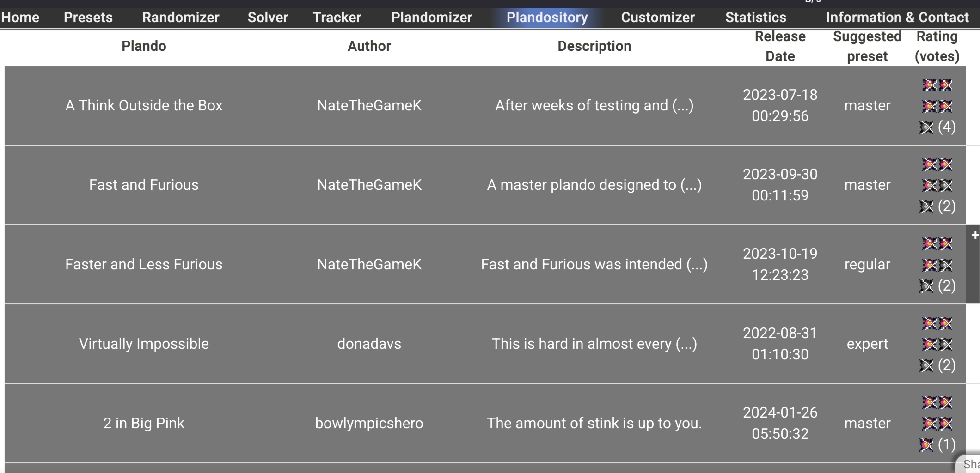The width and height of the screenshot is (980, 473).
Task: Go to the Tracker tab
Action: [337, 18]
